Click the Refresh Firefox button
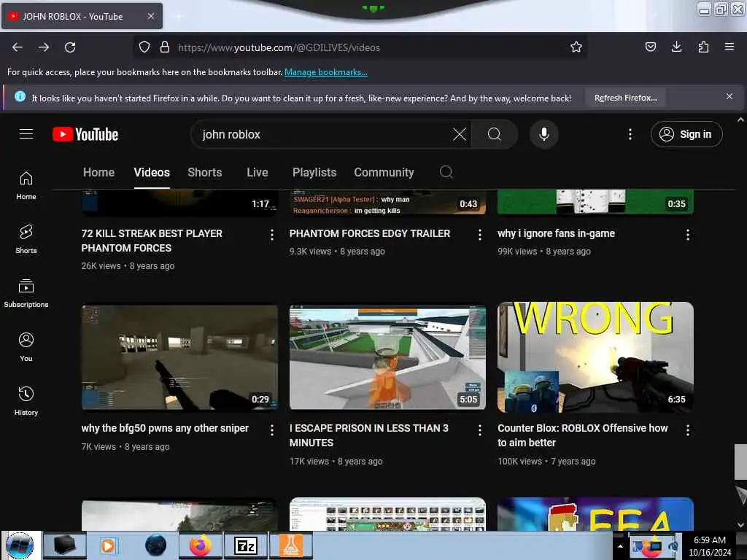The height and width of the screenshot is (560, 747). 625,98
